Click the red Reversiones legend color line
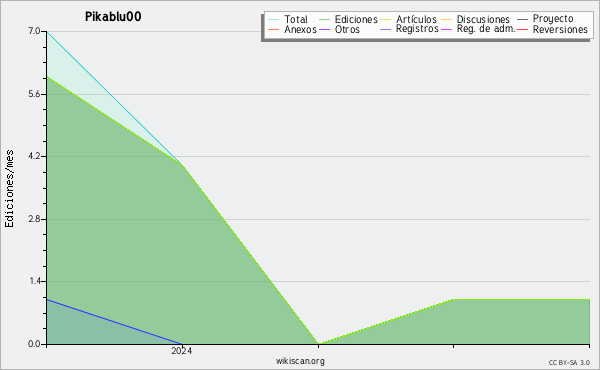The image size is (600, 370). 522,29
